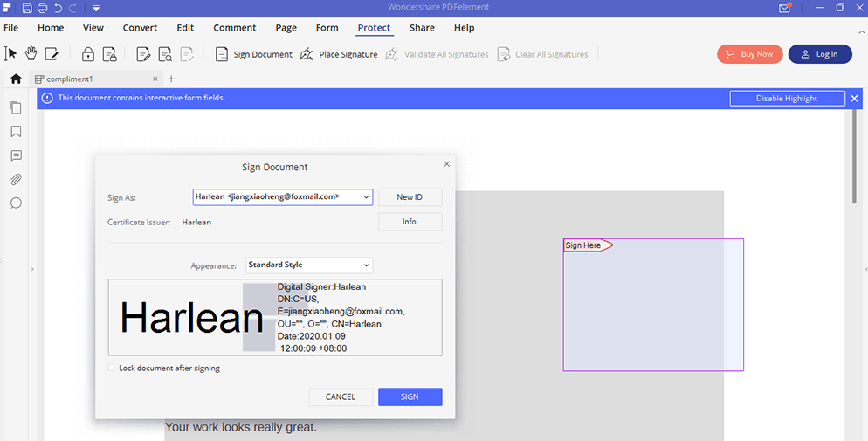Click the SIGN button
This screenshot has height=441, width=868.
pos(410,396)
